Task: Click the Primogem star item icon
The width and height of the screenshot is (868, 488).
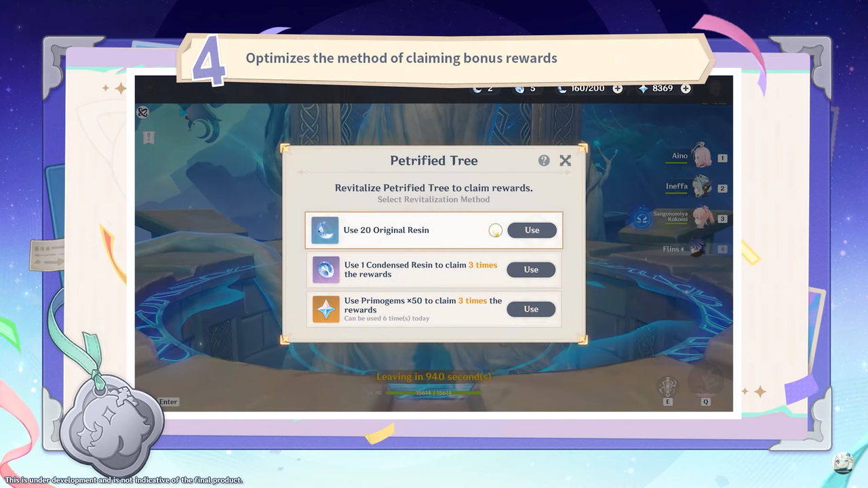Action: (x=325, y=309)
